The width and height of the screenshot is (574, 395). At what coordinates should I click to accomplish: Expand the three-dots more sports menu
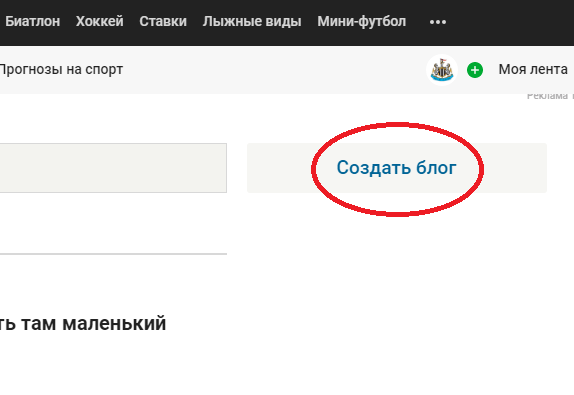(437, 22)
